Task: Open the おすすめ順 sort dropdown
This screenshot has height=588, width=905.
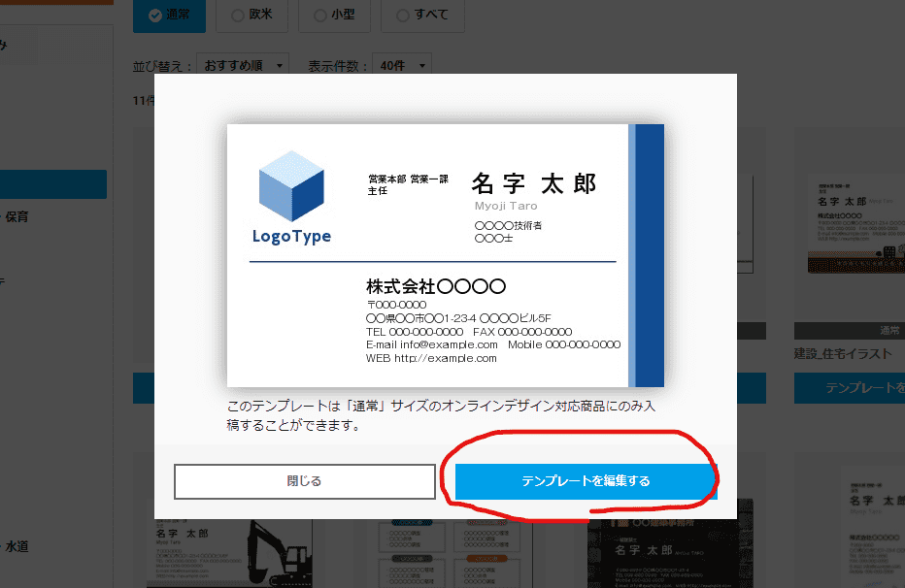Action: coord(243,66)
